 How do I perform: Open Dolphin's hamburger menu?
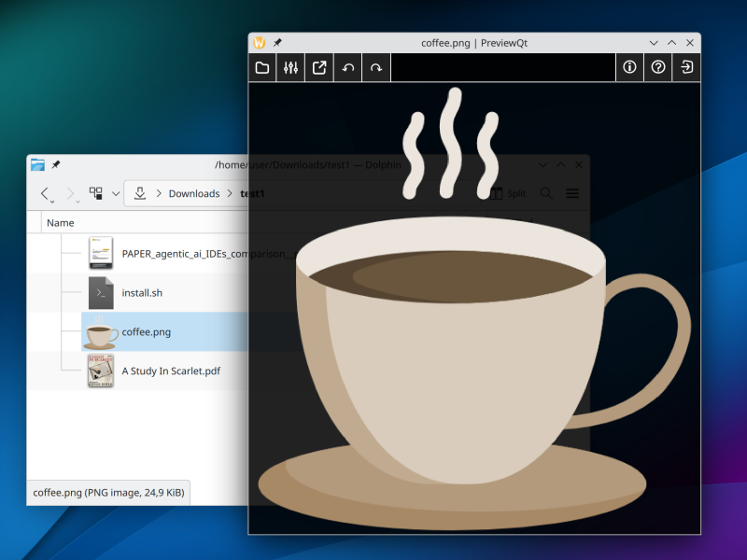click(x=572, y=193)
